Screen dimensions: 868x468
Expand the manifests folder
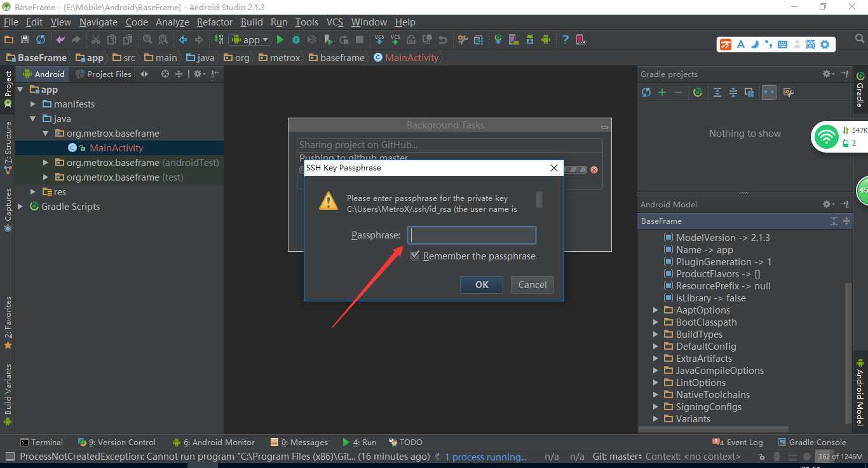[x=33, y=104]
